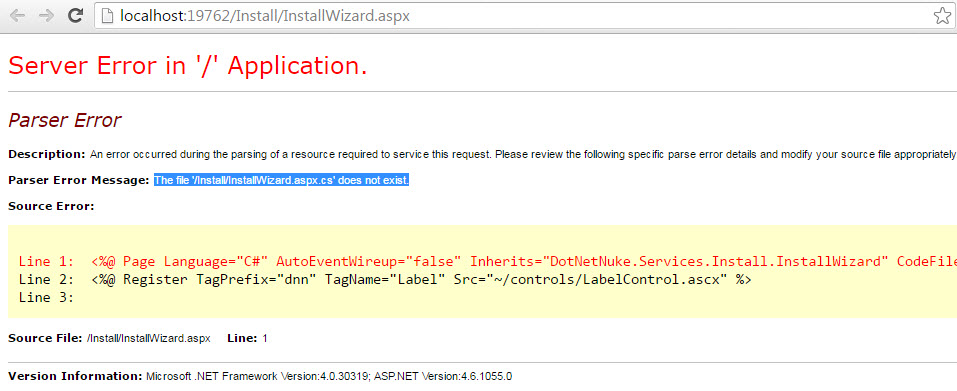Click description sentence about parsing a resource
Screen dimensions: 957x391
click(x=523, y=154)
